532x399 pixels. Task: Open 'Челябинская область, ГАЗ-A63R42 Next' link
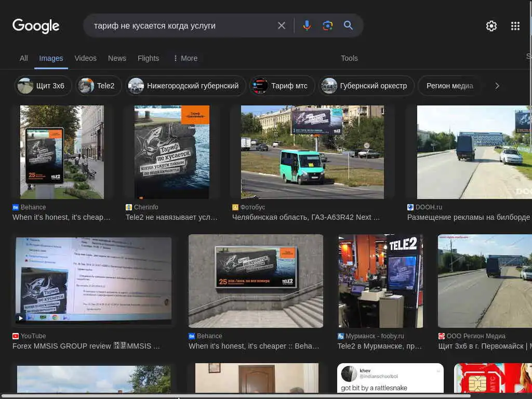point(305,218)
